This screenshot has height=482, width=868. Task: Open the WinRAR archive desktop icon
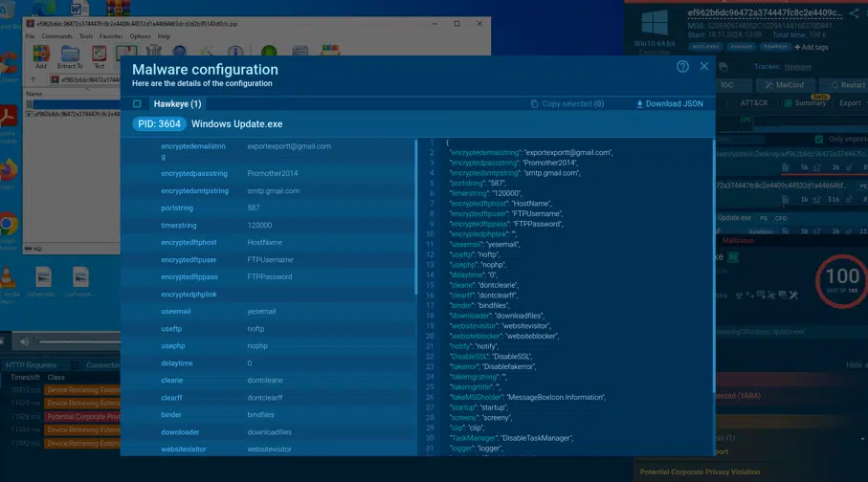118,8
